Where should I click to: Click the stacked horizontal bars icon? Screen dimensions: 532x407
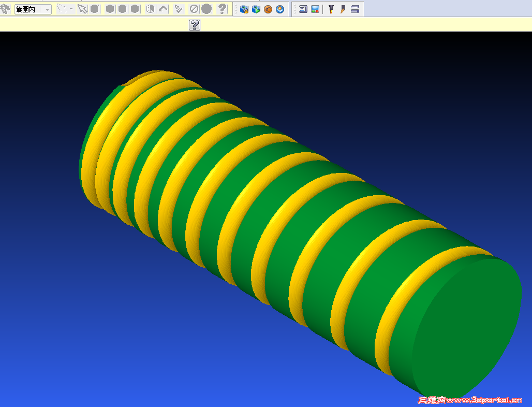pos(355,9)
